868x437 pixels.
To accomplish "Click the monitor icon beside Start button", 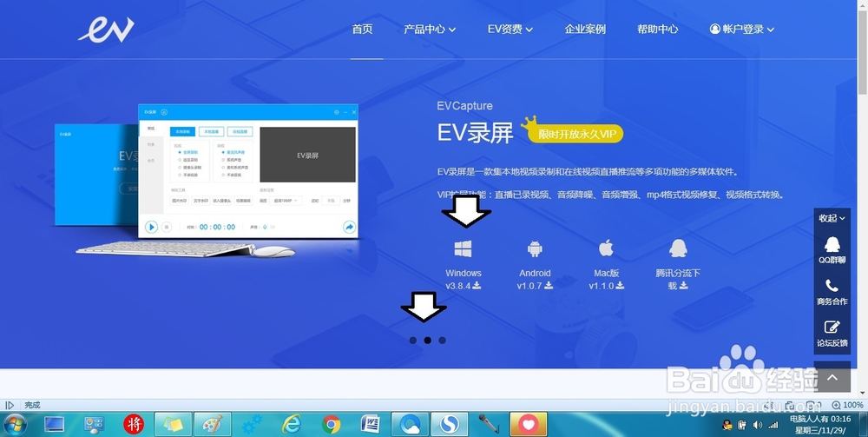I will [54, 425].
